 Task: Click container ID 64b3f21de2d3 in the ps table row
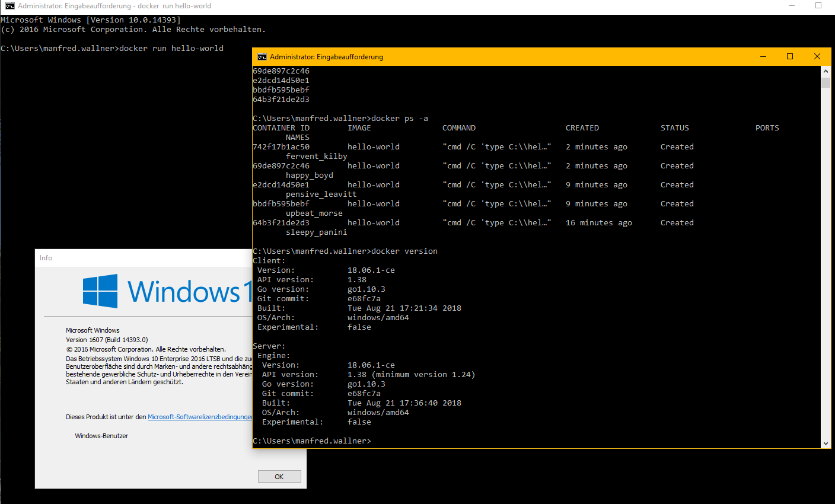(x=281, y=223)
